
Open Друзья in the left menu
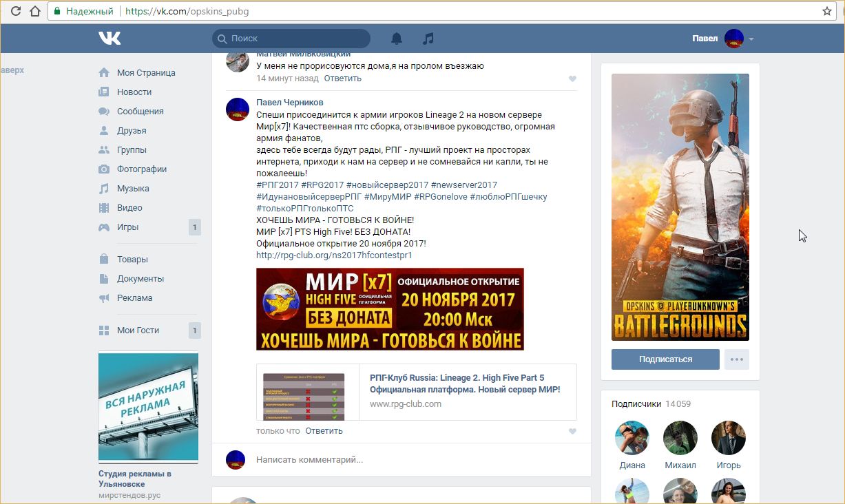point(132,131)
